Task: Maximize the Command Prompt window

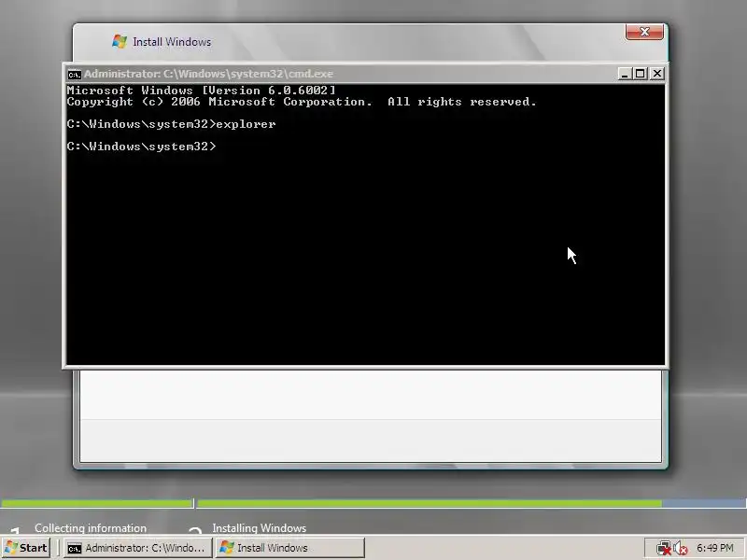Action: pos(641,74)
